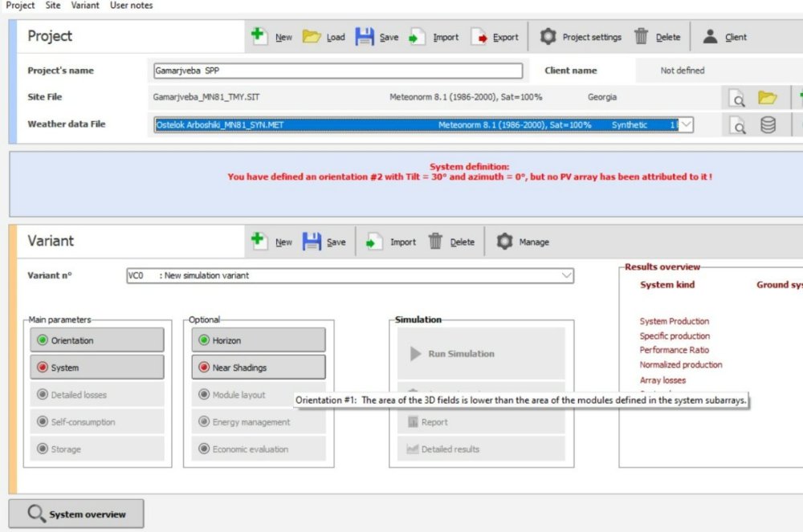This screenshot has height=532, width=803.
Task: Open the Variant menu in the menu bar
Action: pyautogui.click(x=84, y=6)
